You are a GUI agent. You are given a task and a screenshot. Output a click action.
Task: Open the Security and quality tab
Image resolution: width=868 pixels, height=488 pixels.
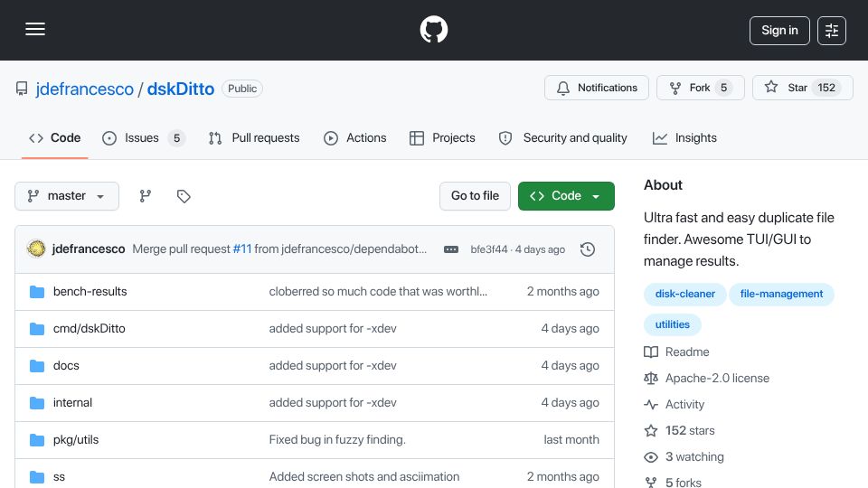[563, 138]
